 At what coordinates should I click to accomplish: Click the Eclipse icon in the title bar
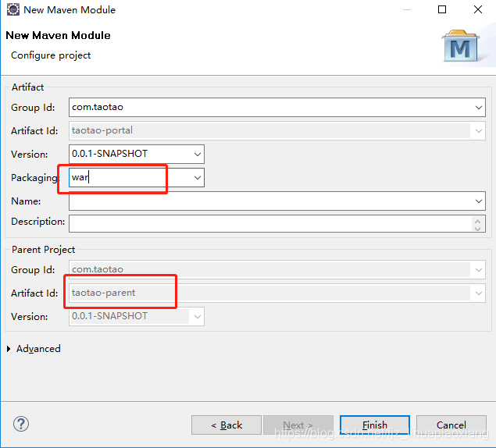13,9
